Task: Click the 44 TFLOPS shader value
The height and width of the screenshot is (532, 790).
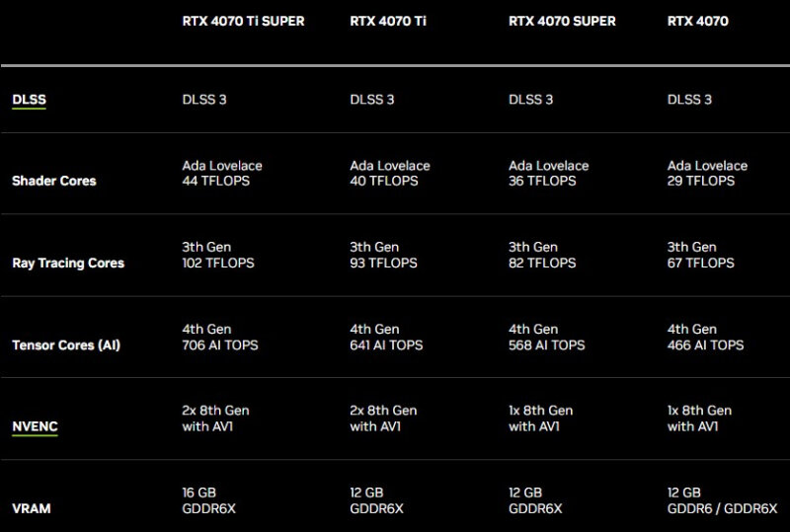Action: coord(216,181)
